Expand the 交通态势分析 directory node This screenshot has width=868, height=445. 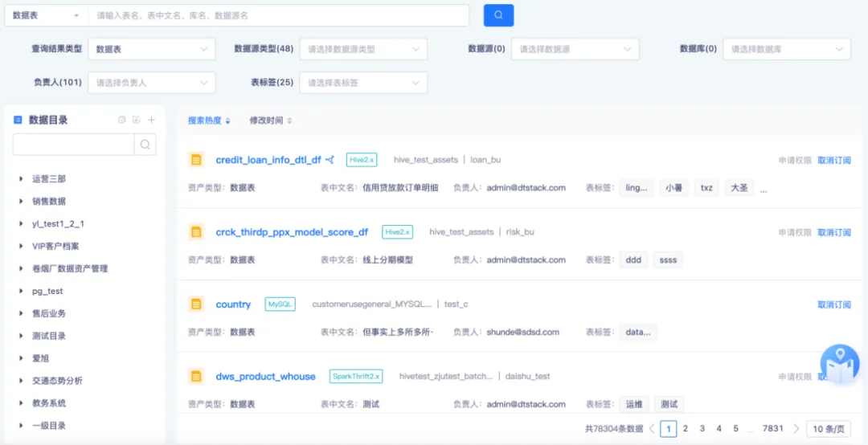coord(21,381)
